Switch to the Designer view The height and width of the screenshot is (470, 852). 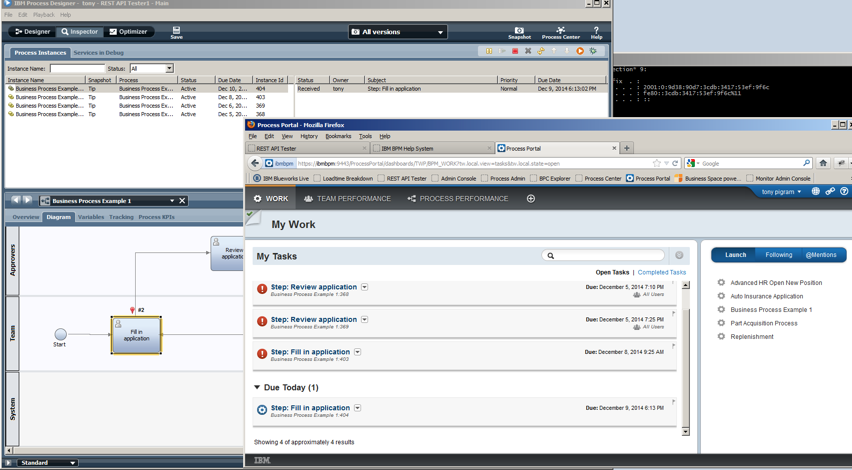click(x=33, y=32)
